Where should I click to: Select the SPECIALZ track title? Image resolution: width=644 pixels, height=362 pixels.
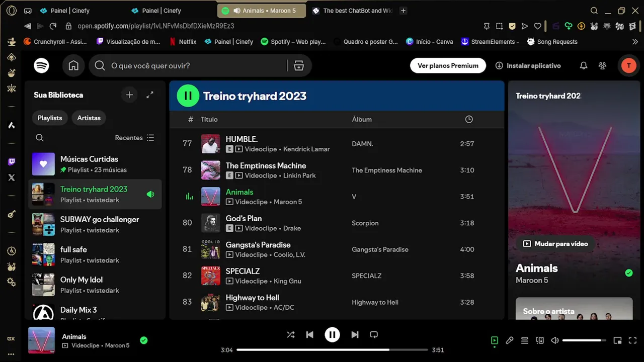pos(243,271)
